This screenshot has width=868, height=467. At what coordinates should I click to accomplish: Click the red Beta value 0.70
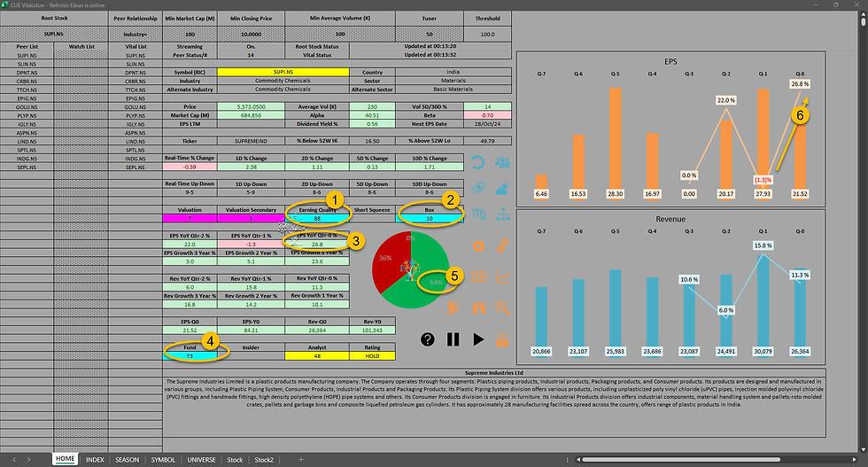pyautogui.click(x=488, y=115)
